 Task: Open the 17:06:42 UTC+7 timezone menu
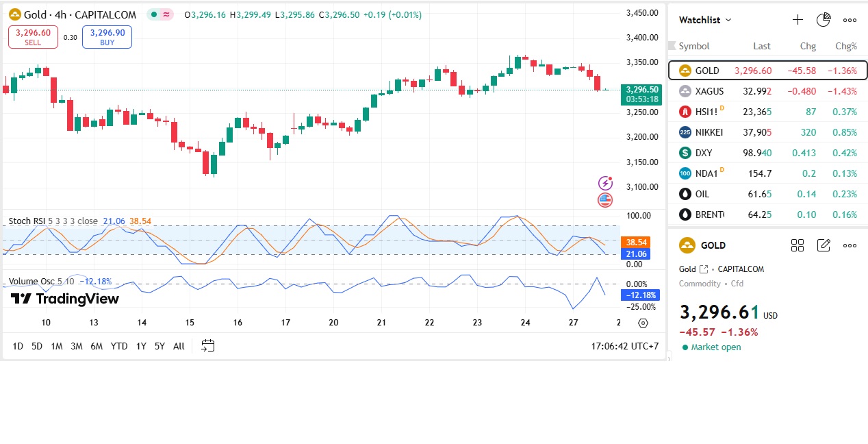(x=624, y=346)
